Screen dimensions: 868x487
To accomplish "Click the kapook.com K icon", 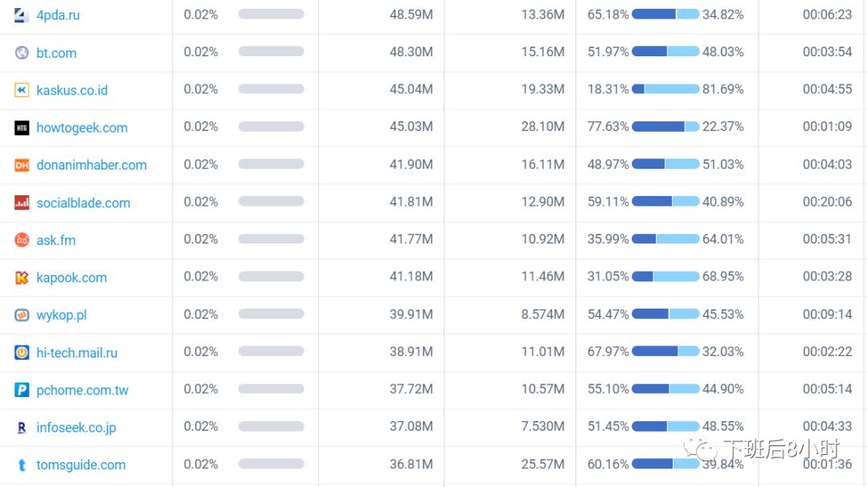I will (x=22, y=277).
